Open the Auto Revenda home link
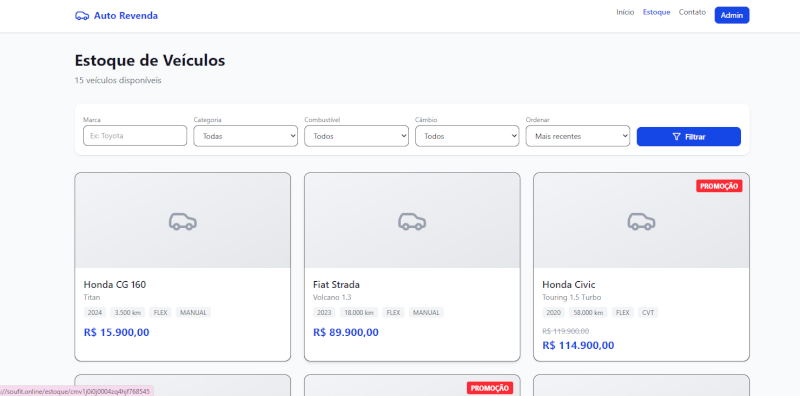 [116, 16]
